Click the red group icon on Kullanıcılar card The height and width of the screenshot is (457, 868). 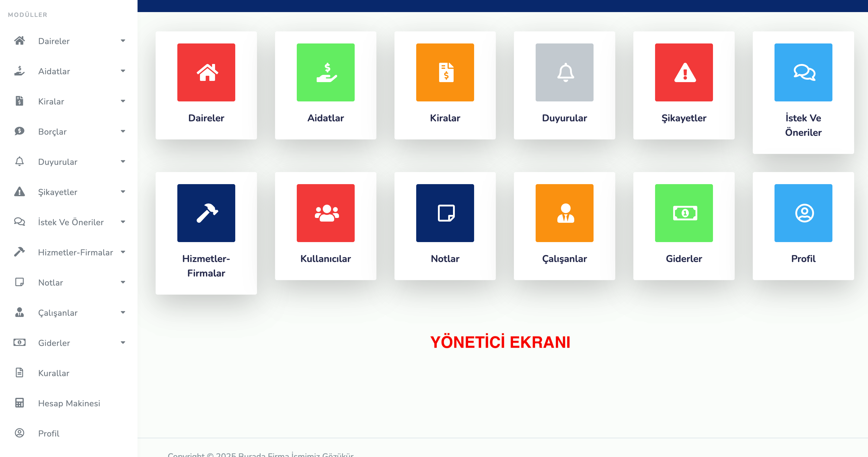point(325,213)
